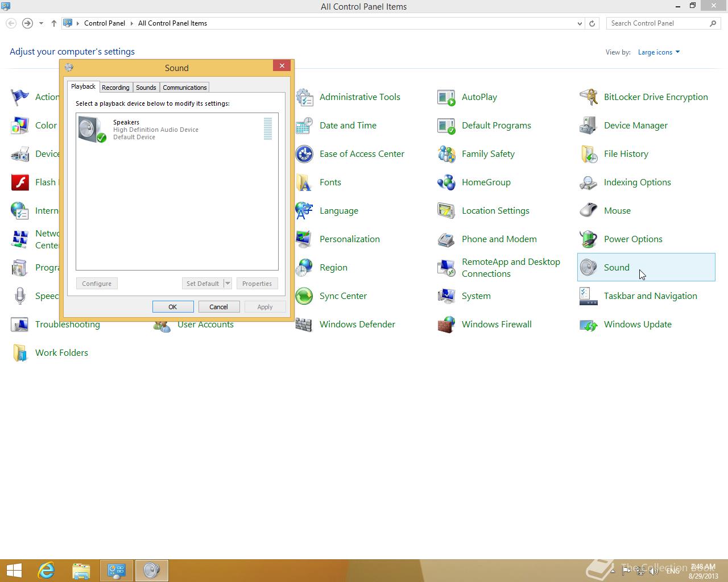Open the Date and Time icon
Image resolution: width=728 pixels, height=582 pixels.
304,126
